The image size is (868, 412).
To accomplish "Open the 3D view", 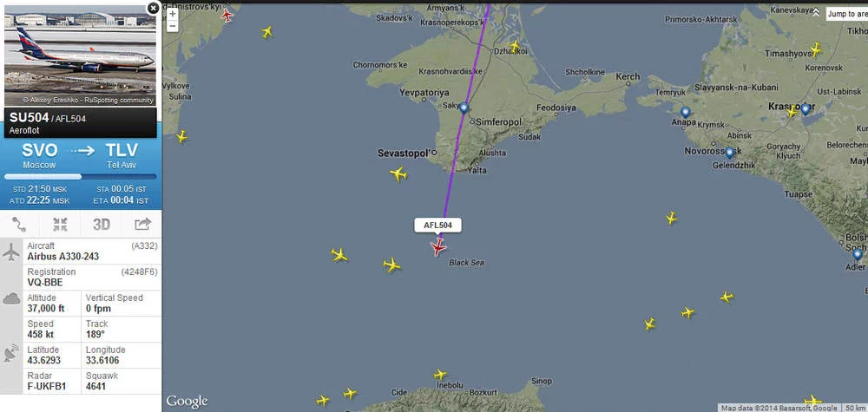I will (102, 224).
